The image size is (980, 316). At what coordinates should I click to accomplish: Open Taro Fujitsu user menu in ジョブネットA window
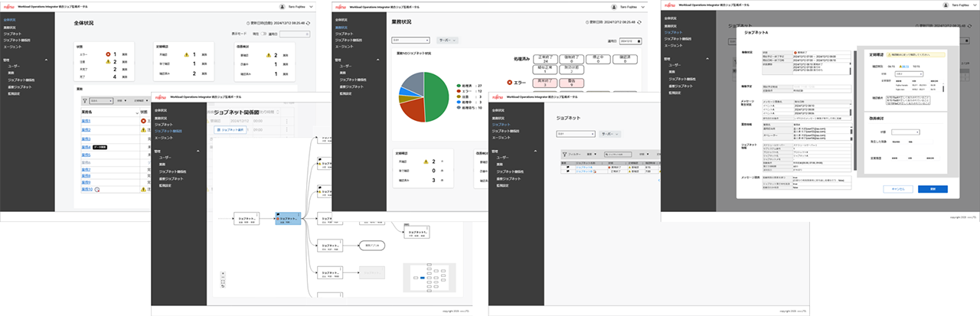coord(960,6)
